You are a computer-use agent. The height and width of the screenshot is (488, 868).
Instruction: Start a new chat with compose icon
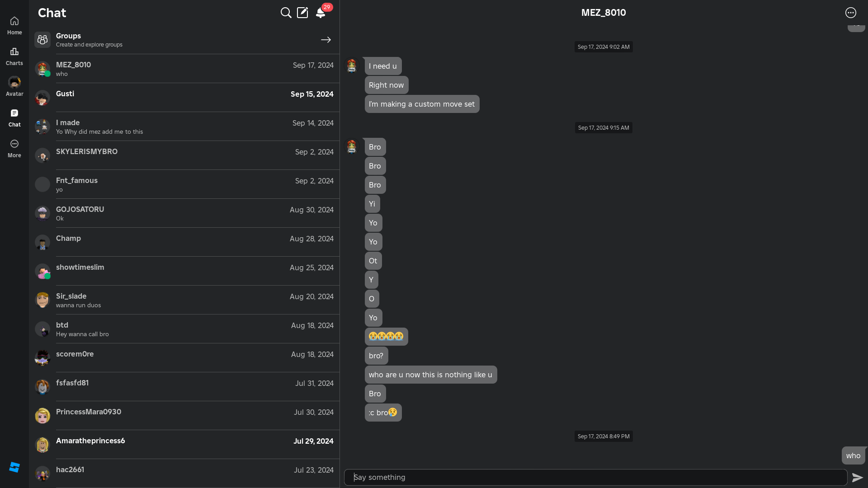302,13
